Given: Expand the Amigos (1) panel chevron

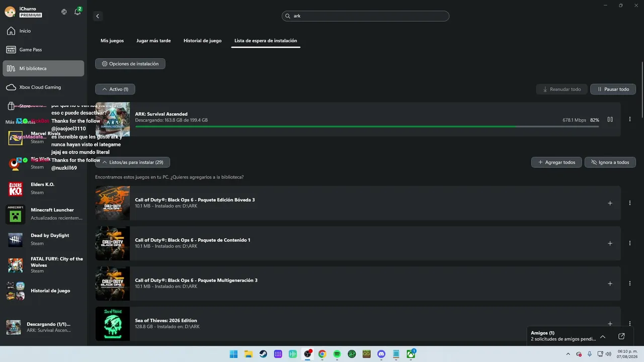Looking at the screenshot, I should pos(603,336).
